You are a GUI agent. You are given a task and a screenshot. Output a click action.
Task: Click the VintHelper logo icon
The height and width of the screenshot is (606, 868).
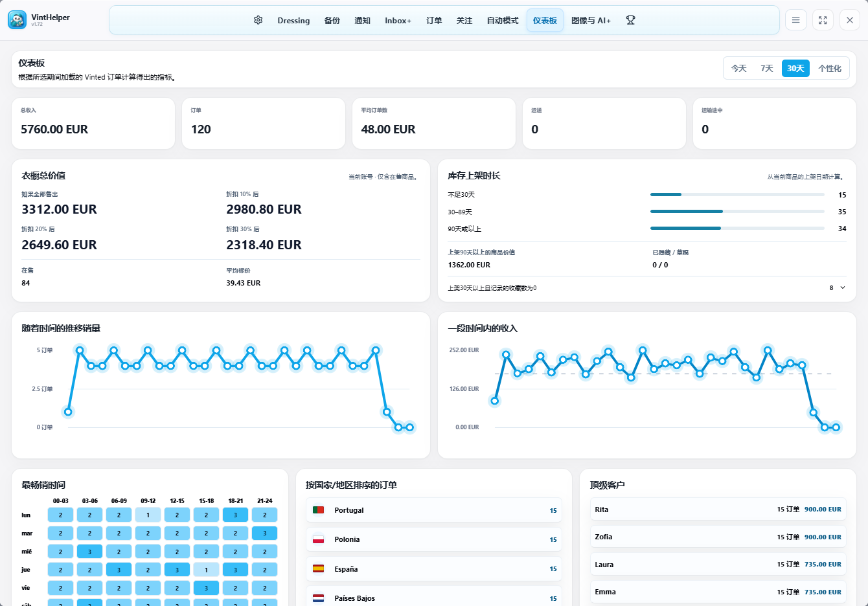(x=17, y=20)
